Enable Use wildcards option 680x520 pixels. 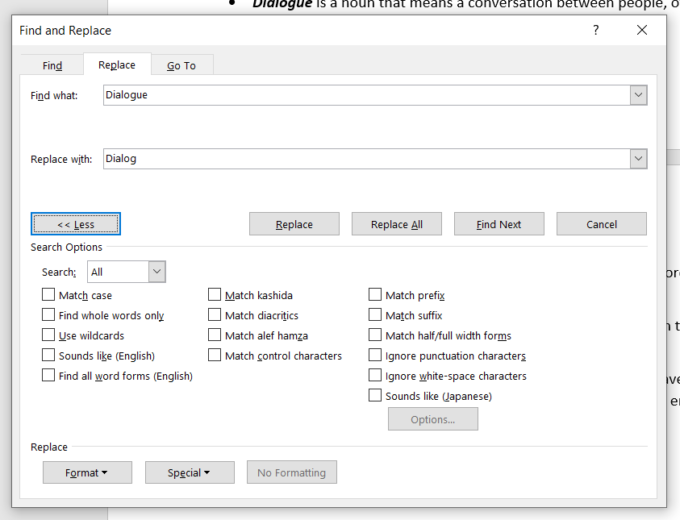49,335
